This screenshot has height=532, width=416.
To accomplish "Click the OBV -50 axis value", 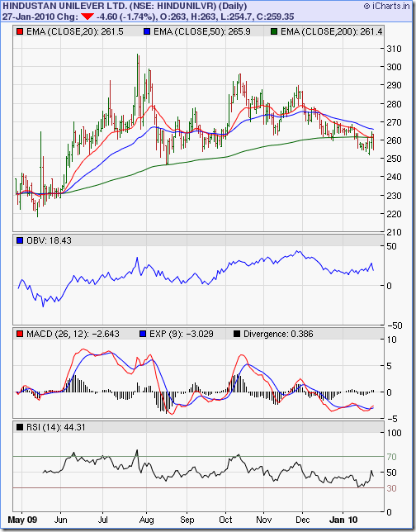I will tap(394, 325).
